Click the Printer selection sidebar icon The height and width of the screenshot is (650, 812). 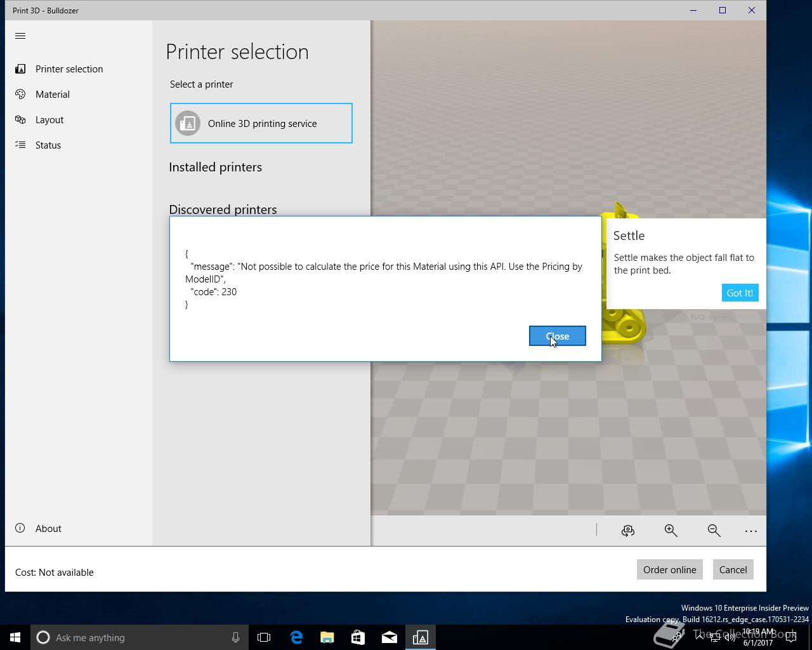[20, 69]
